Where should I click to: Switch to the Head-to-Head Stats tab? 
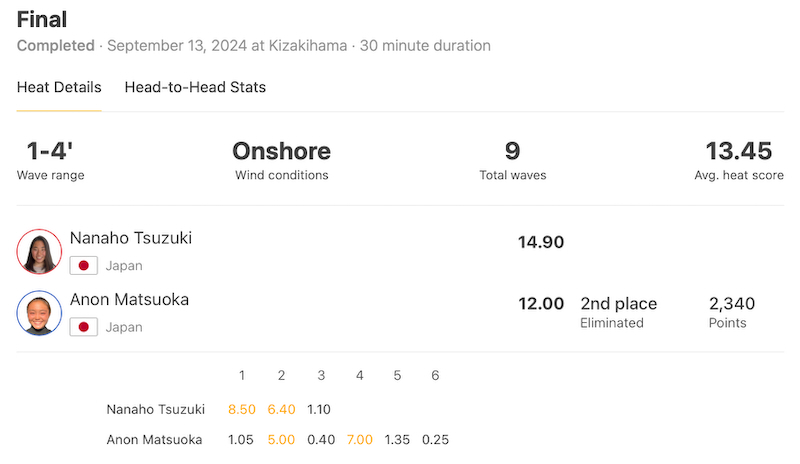(195, 87)
